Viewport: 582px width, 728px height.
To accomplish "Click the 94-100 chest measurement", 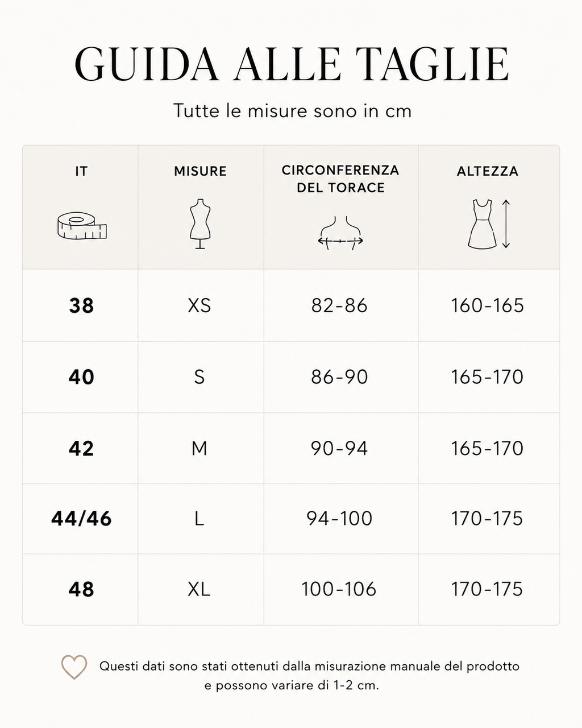I will [339, 519].
